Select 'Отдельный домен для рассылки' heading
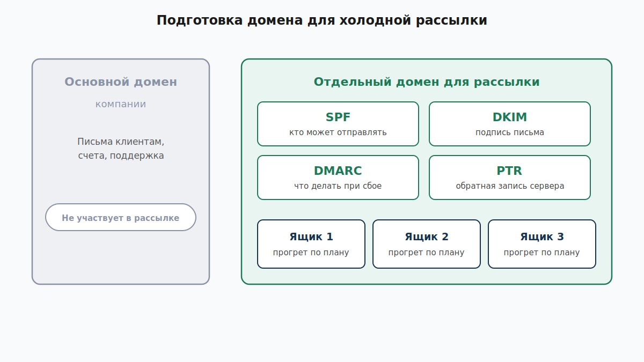 pyautogui.click(x=427, y=82)
